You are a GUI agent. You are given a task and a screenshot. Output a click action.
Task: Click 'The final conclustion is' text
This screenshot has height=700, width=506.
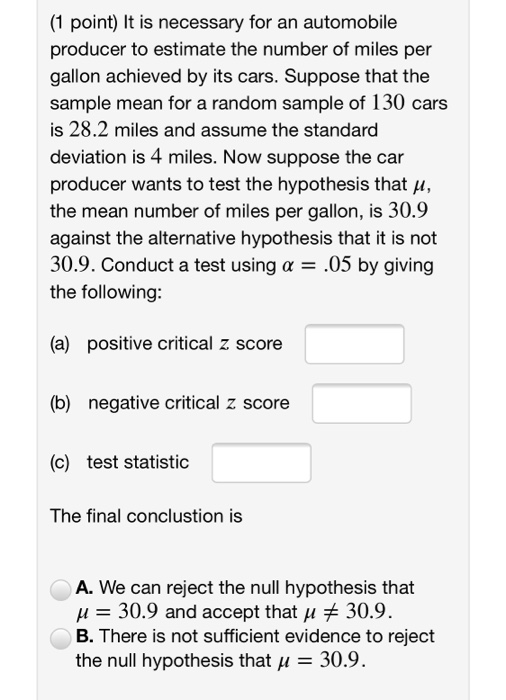pos(146,516)
